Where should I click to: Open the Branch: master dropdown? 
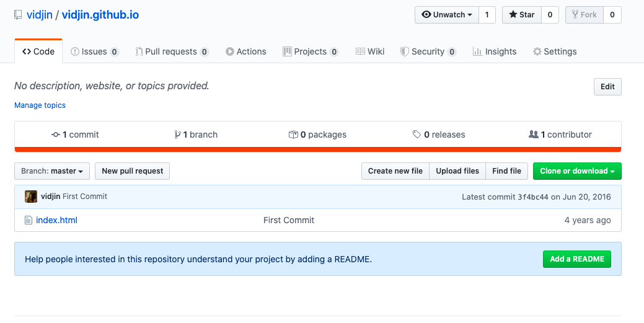coord(52,171)
